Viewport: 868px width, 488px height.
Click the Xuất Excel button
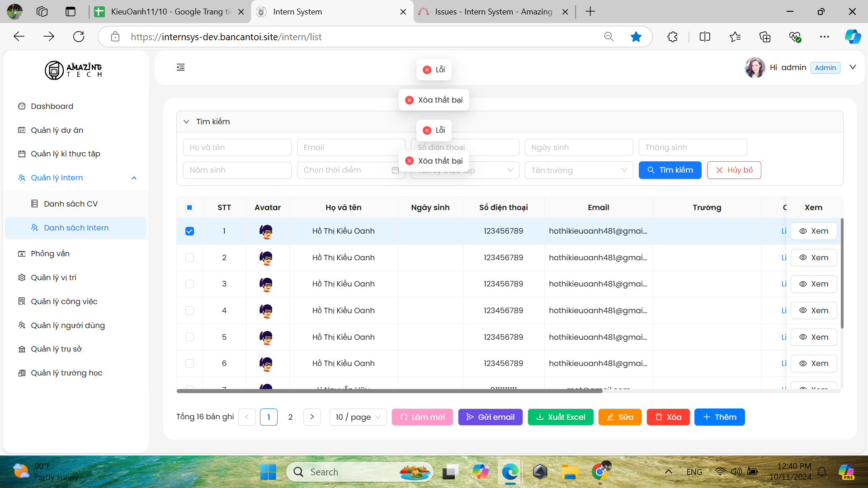coord(561,417)
